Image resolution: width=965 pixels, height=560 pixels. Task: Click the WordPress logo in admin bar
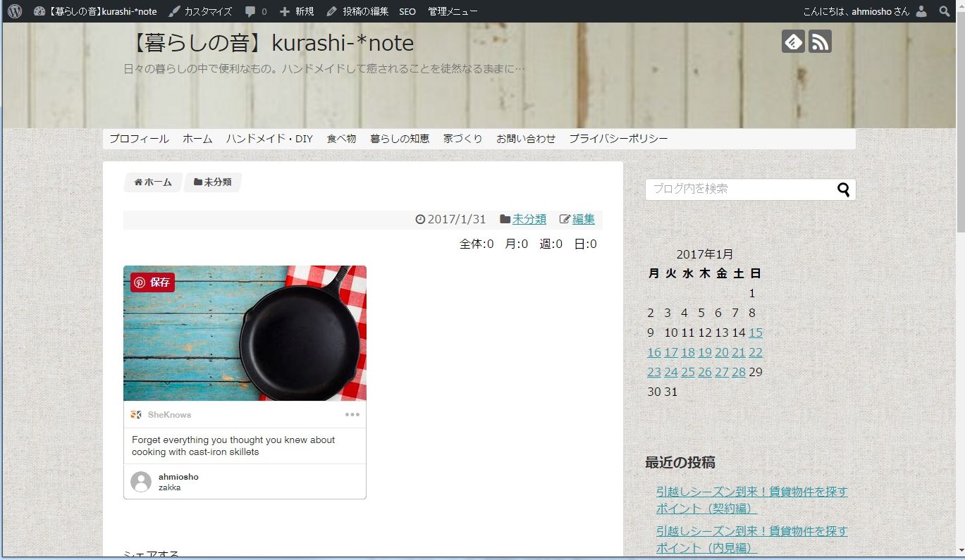[x=15, y=11]
